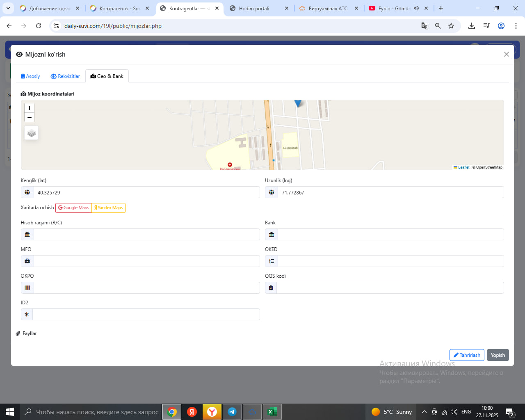Switch to the Rekvizitlar tab
This screenshot has width=525, height=420.
65,76
